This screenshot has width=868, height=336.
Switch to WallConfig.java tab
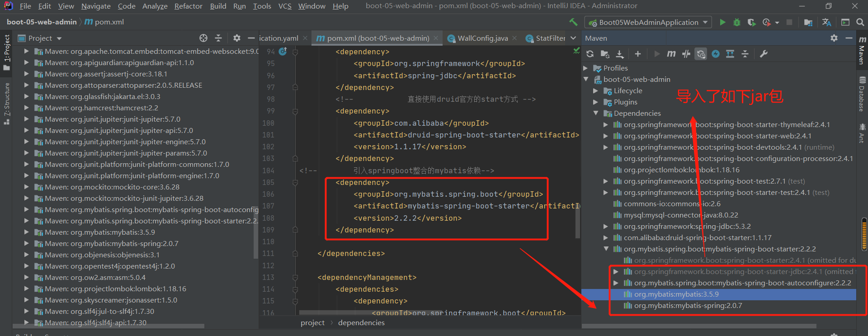(x=482, y=38)
